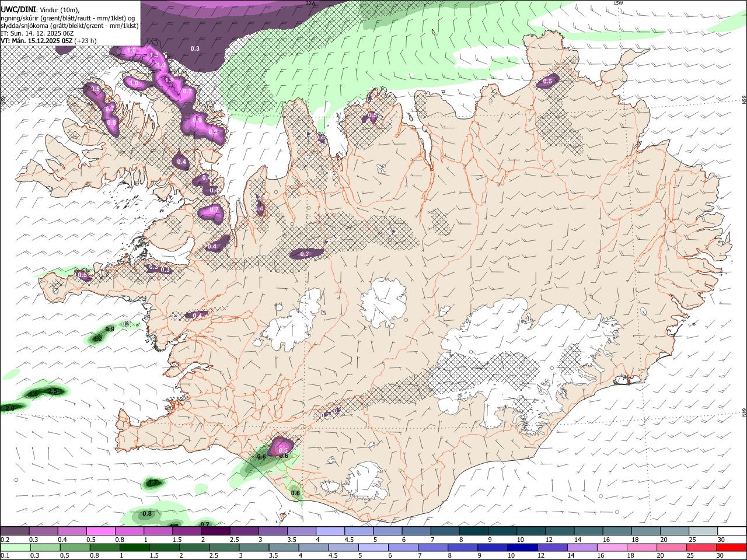Click the pale grey top-scale swatch at 25

pos(702,530)
